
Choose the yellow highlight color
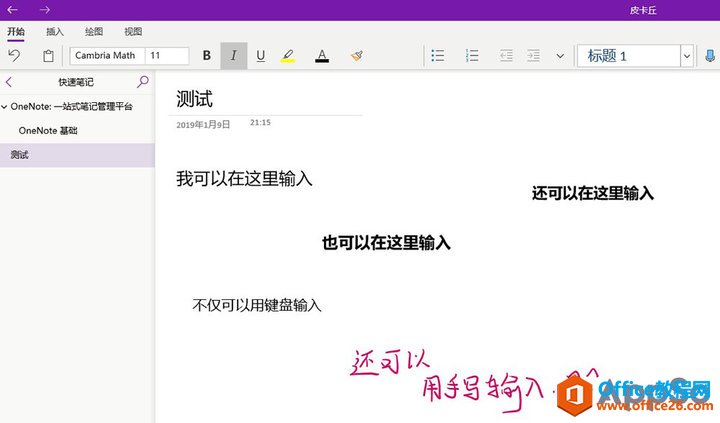click(288, 56)
